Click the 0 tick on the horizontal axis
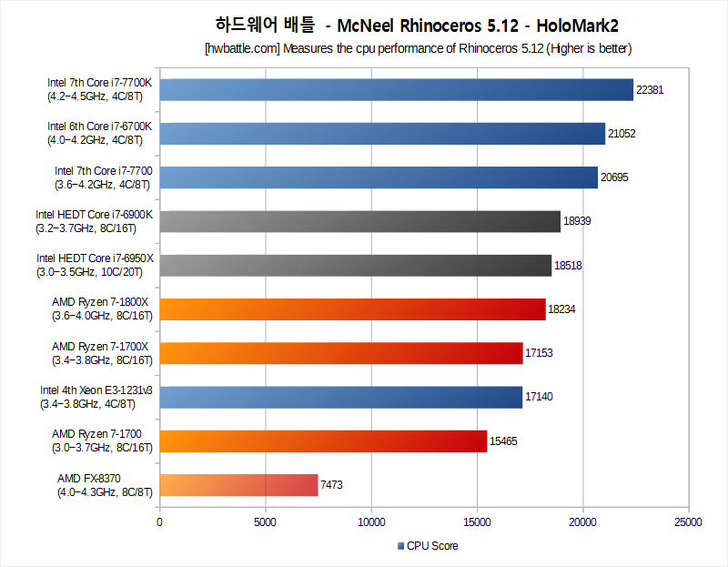728x567 pixels. (160, 522)
